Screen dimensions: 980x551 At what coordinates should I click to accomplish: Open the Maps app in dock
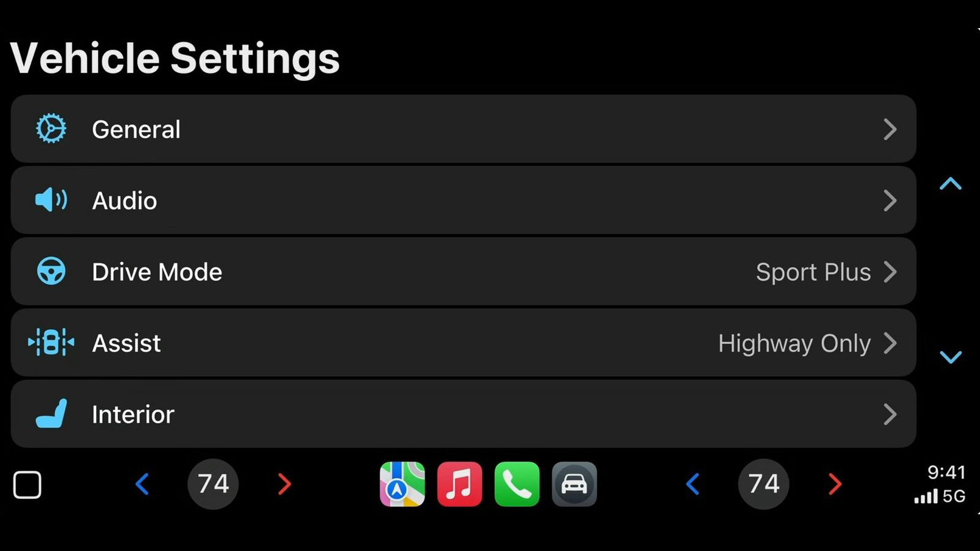[x=402, y=484]
